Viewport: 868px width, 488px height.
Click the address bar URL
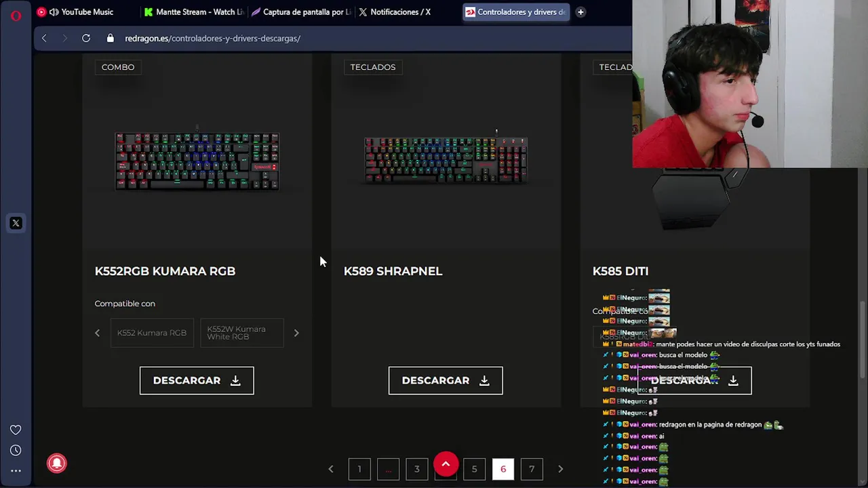pyautogui.click(x=212, y=38)
